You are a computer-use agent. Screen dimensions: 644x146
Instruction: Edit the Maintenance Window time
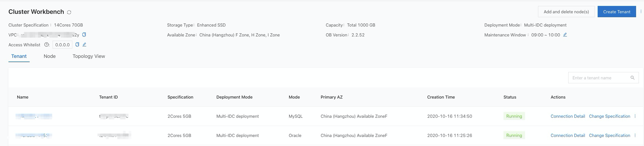click(565, 35)
